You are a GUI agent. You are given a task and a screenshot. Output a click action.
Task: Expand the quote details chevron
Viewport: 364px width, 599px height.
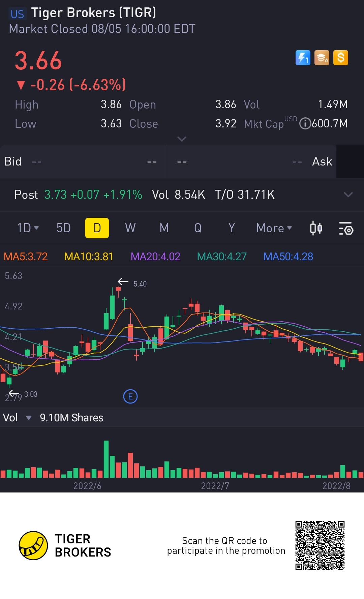tap(182, 139)
